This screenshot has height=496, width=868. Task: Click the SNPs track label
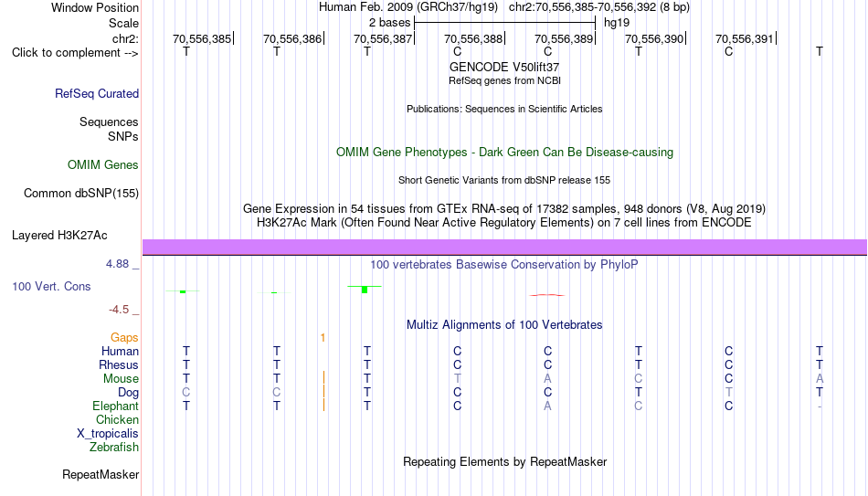tap(123, 136)
